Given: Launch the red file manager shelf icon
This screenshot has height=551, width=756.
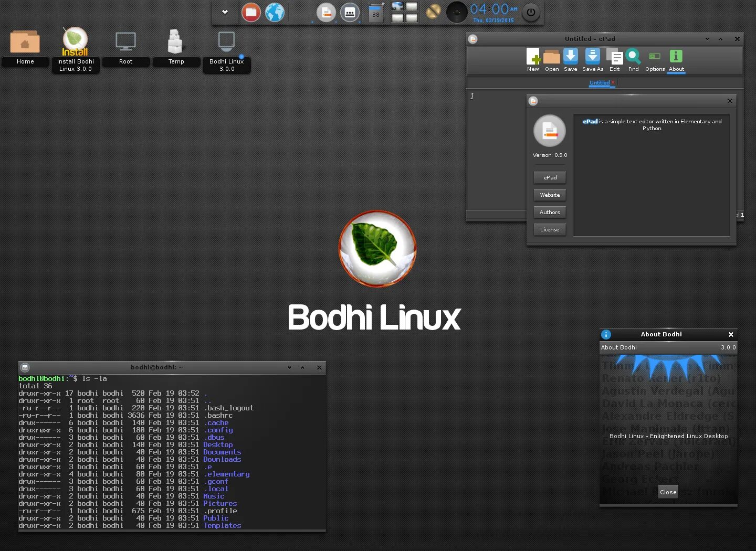Looking at the screenshot, I should [x=251, y=12].
